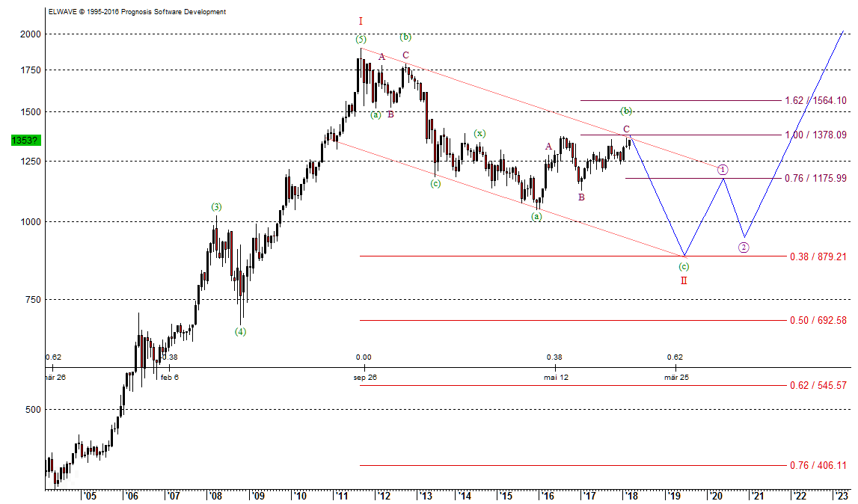Click the 750 price axis label
The height and width of the screenshot is (504, 858).
pyautogui.click(x=33, y=299)
